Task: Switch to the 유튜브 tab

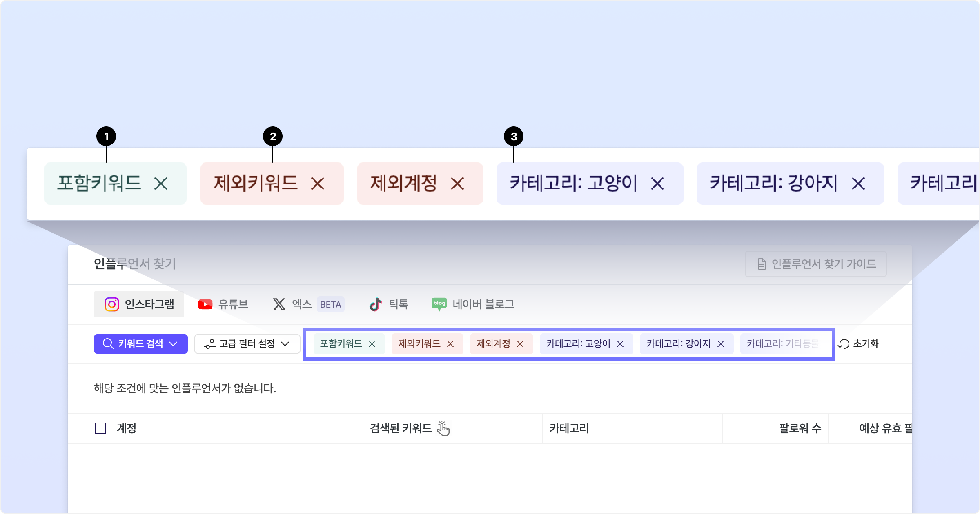Action: pyautogui.click(x=223, y=304)
